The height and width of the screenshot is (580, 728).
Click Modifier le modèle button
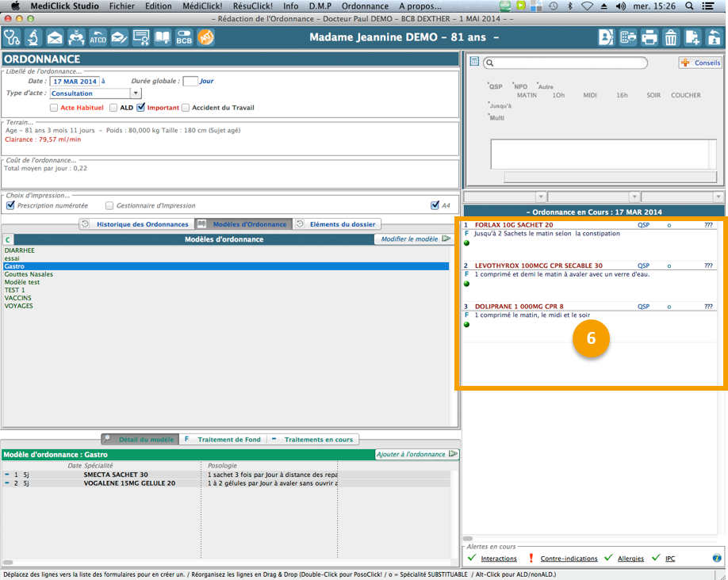point(416,239)
